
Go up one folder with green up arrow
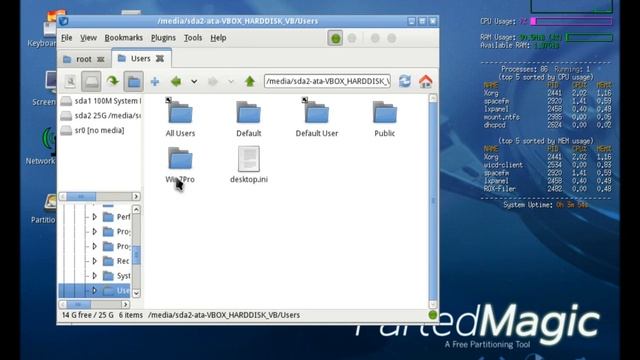250,81
